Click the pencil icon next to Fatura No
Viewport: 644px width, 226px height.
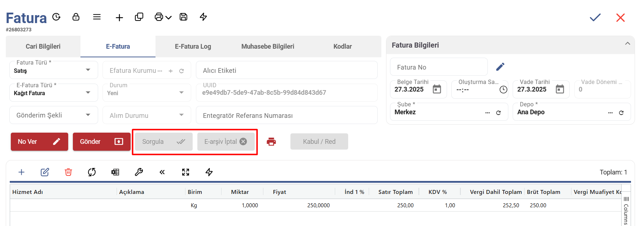500,67
